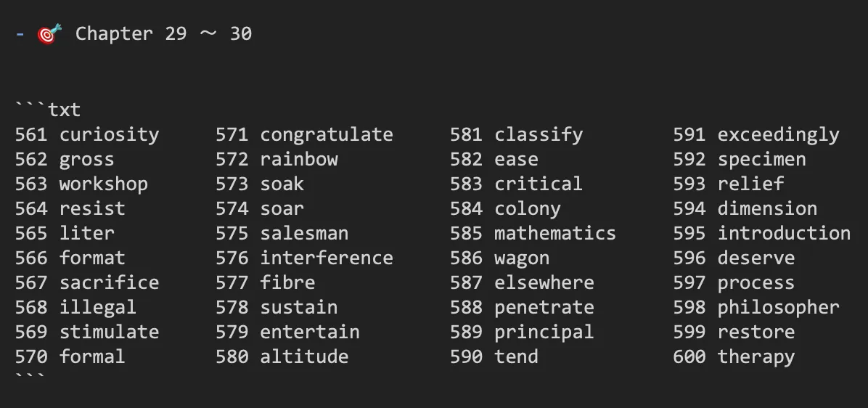Place cursor on the word interference
868x408 pixels.
[x=327, y=258]
